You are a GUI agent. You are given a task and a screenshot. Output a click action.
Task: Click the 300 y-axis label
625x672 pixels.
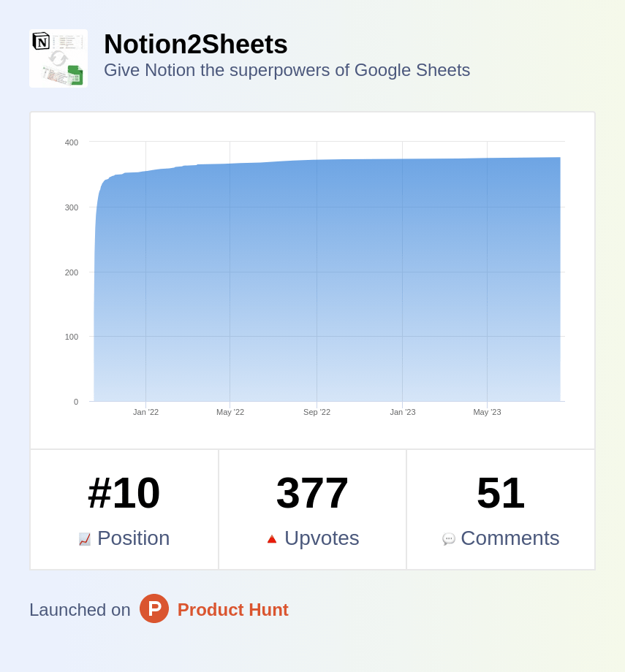(72, 207)
